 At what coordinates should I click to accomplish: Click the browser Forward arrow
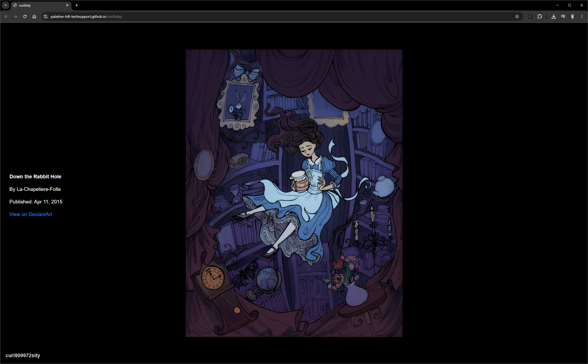[15, 16]
